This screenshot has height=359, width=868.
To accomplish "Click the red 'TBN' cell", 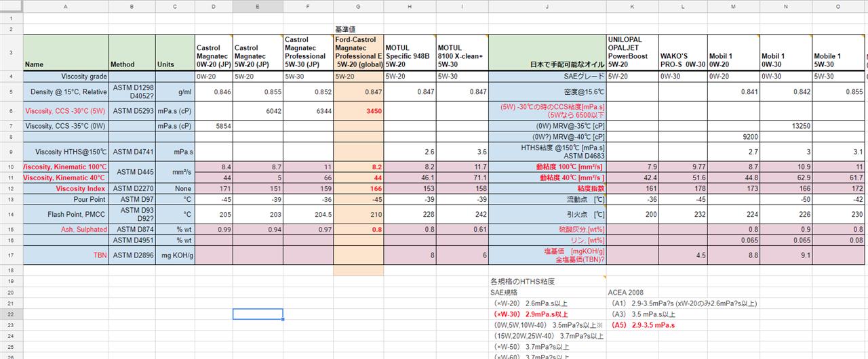I will point(66,255).
